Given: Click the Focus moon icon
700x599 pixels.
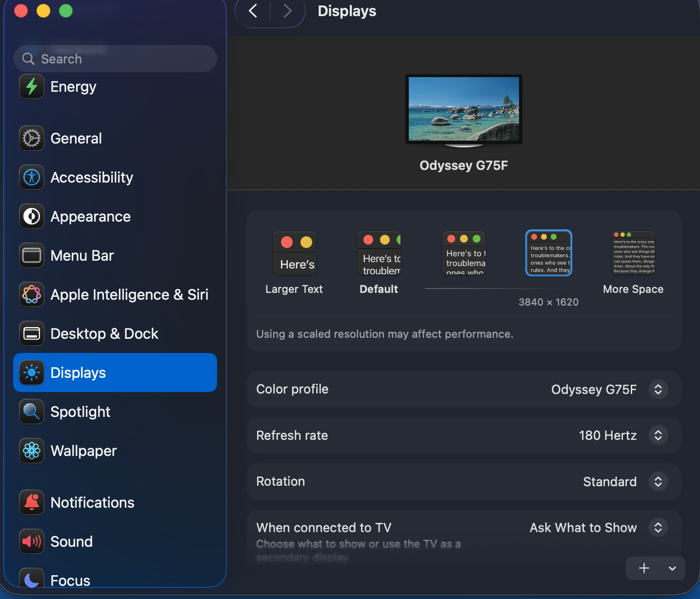Looking at the screenshot, I should (x=32, y=578).
